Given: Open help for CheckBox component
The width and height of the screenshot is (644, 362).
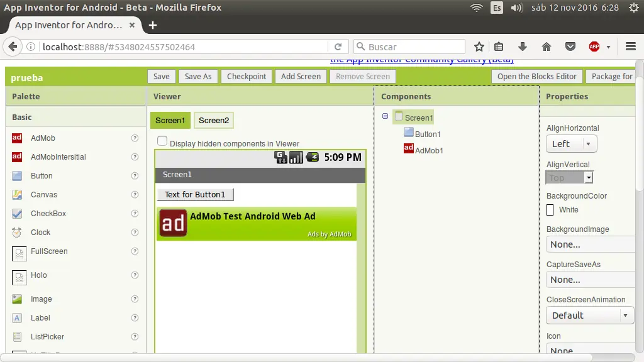Looking at the screenshot, I should click(x=135, y=214).
